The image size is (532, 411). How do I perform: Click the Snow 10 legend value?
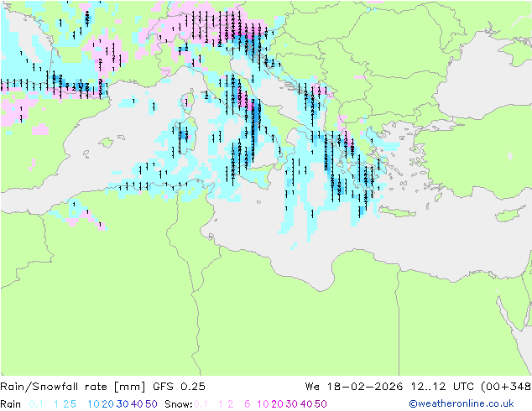point(263,404)
